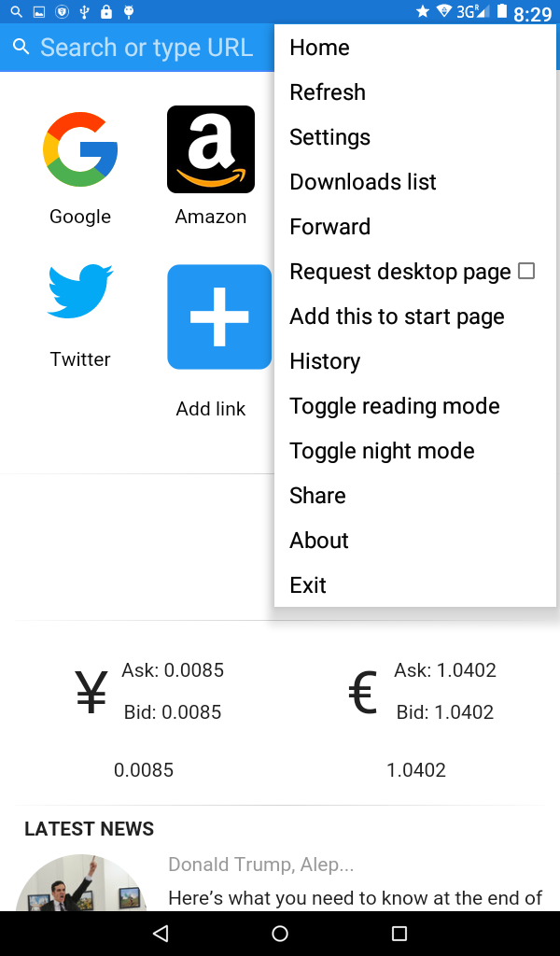Viewport: 560px width, 956px height.
Task: Open Amazon from the start page shortcuts
Action: pyautogui.click(x=211, y=149)
